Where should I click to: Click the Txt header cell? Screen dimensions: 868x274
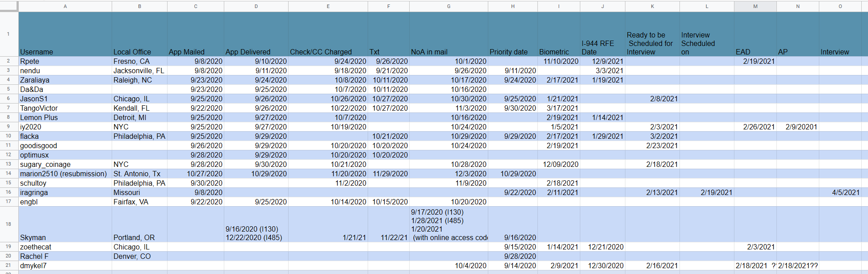tap(389, 34)
